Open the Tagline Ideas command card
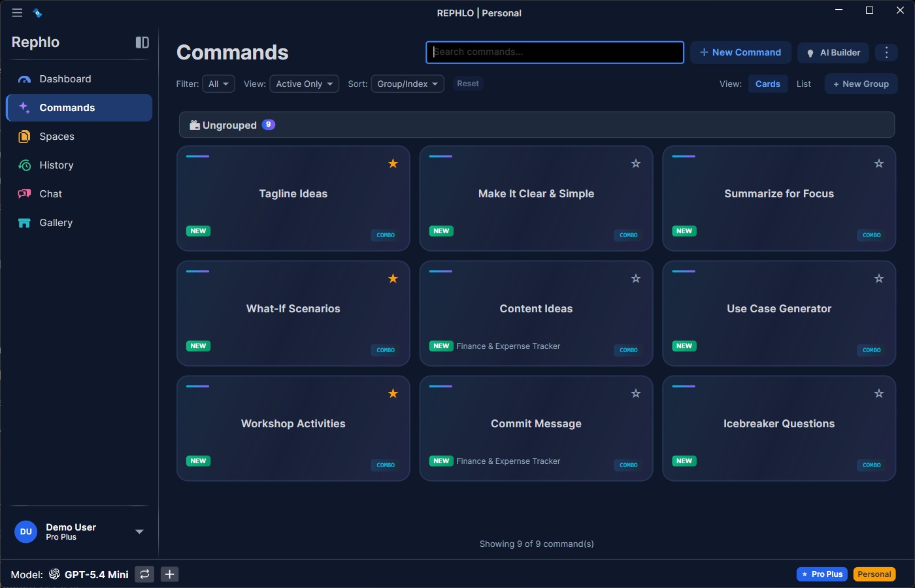 [x=293, y=199]
